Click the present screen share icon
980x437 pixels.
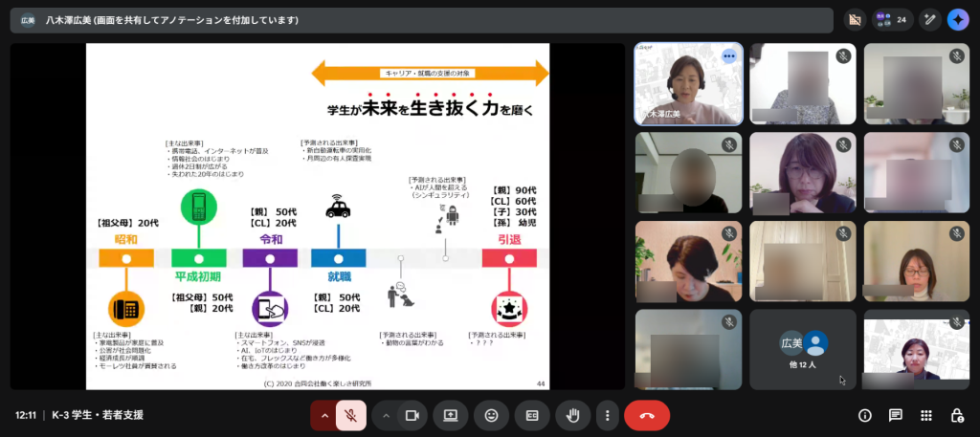click(x=451, y=415)
